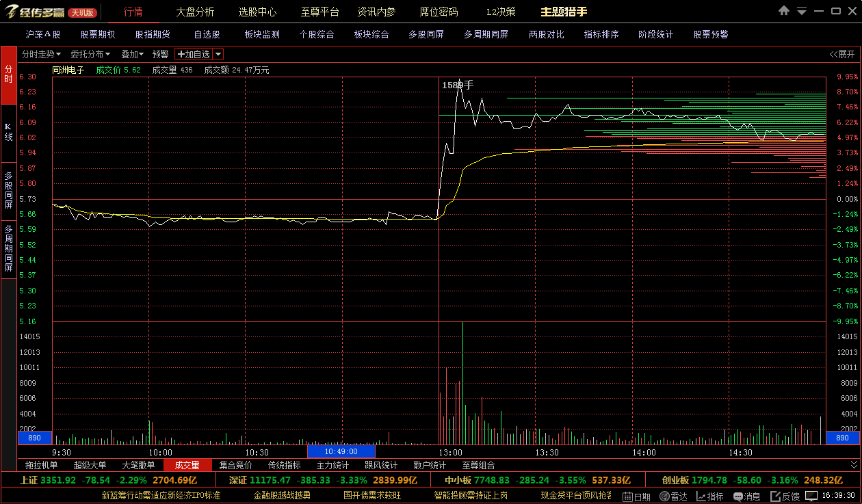Switch to the 多周期同屏 vertical side tab
862x504 pixels.
click(9, 248)
